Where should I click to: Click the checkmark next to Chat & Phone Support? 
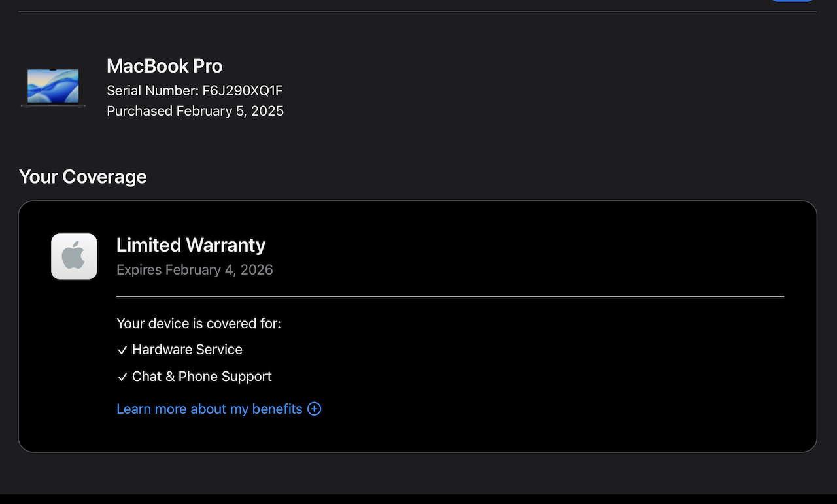122,377
